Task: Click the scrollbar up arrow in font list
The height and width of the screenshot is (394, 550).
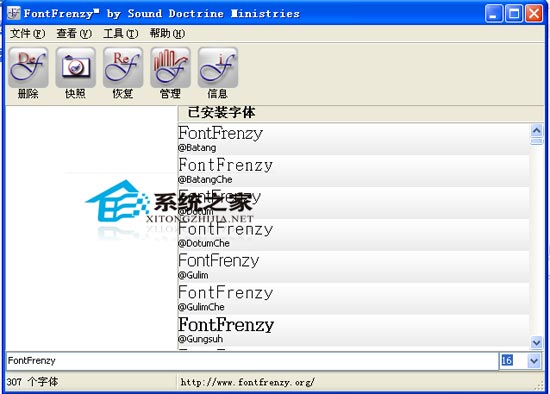Action: coord(536,131)
